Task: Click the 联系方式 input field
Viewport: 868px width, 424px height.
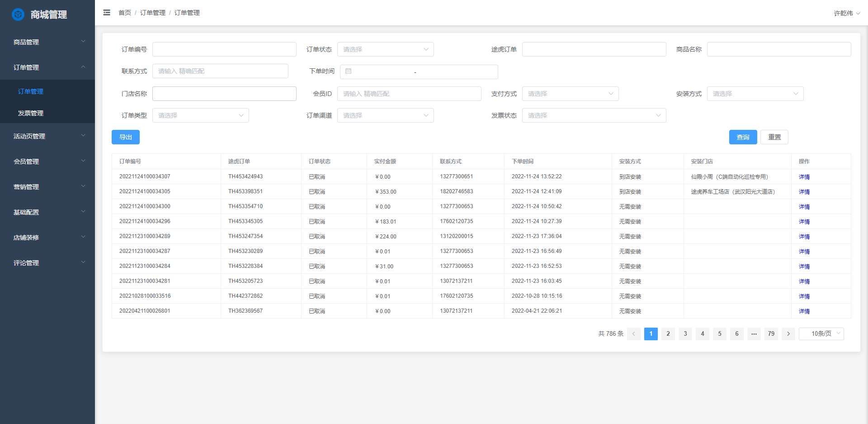Action: [220, 71]
